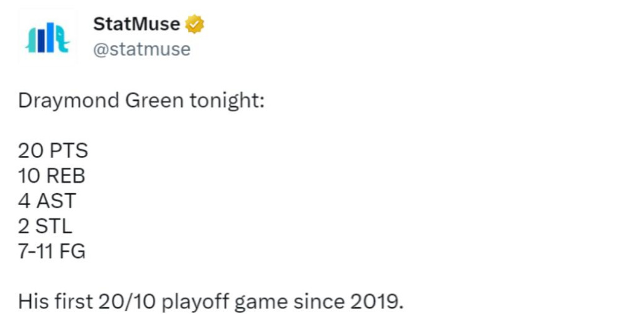
Task: Click the '4 AST' stat line
Action: (x=47, y=201)
